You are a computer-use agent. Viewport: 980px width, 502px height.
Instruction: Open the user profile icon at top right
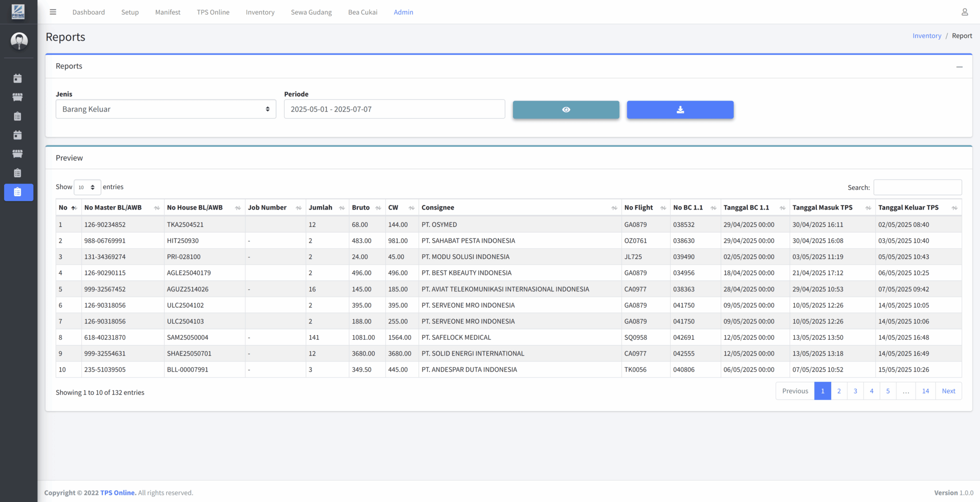tap(965, 12)
